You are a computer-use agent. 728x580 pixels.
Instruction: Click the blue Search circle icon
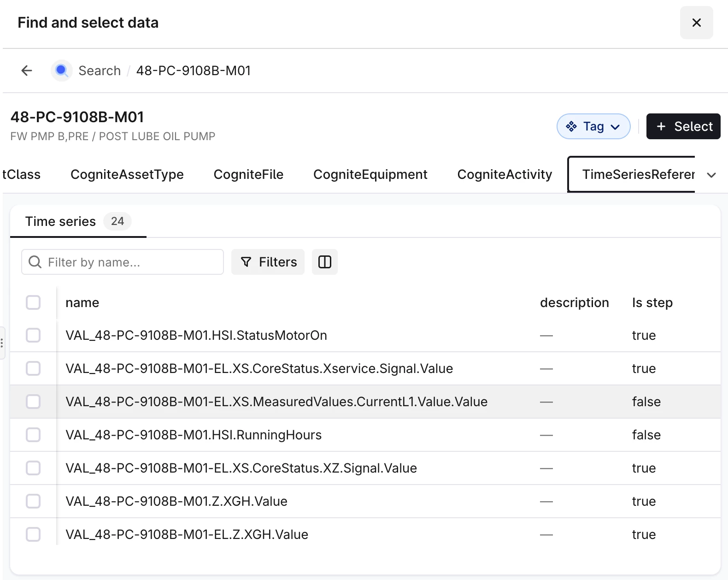(x=61, y=71)
